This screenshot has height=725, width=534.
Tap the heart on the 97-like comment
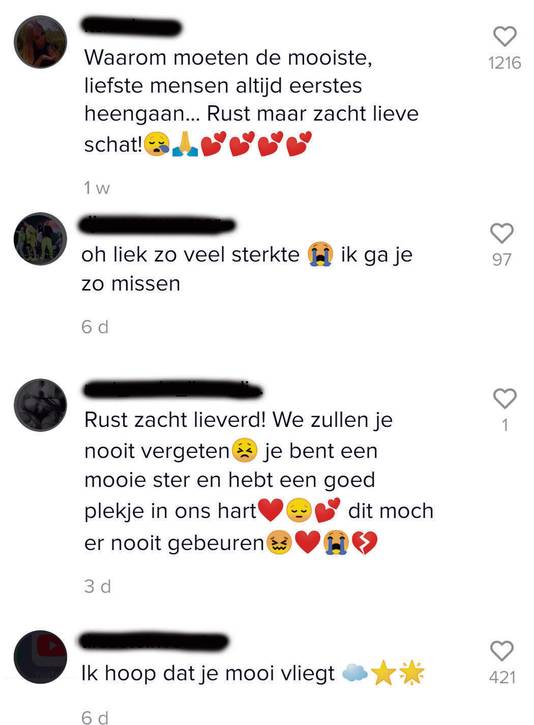click(x=502, y=233)
